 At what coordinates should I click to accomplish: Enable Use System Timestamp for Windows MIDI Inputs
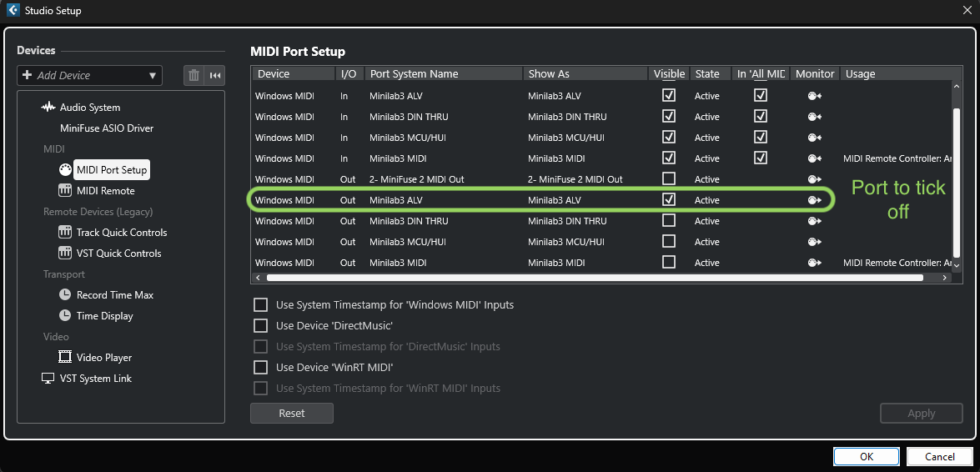pyautogui.click(x=260, y=305)
